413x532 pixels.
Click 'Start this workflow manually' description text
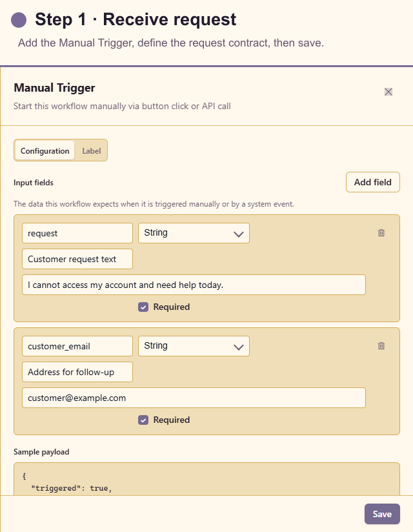pyautogui.click(x=122, y=106)
